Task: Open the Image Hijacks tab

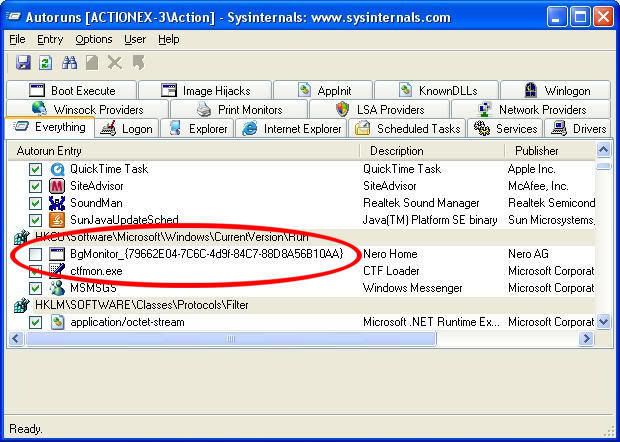Action: 204,90
